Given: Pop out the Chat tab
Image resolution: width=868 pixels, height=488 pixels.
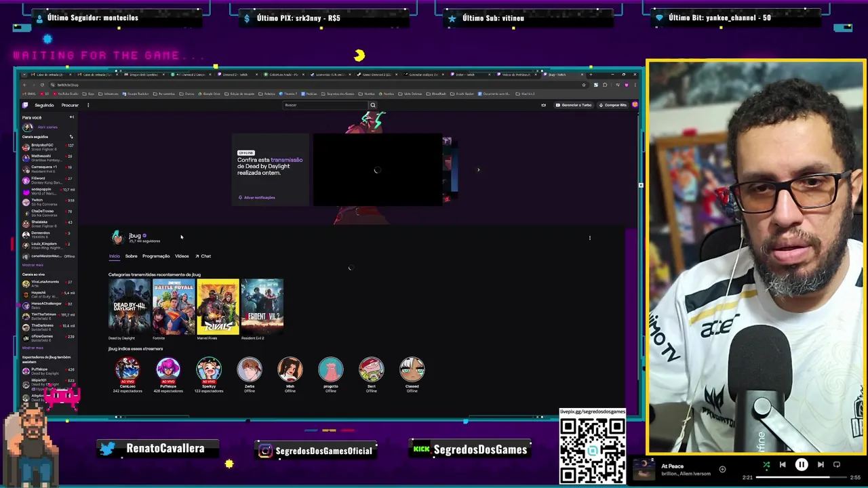Looking at the screenshot, I should click(x=203, y=256).
